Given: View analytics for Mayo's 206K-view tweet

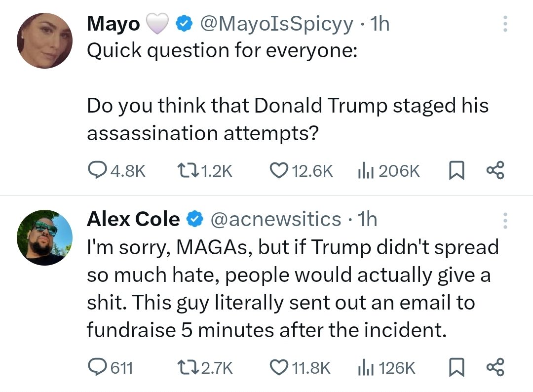Looking at the screenshot, I should pyautogui.click(x=364, y=171).
